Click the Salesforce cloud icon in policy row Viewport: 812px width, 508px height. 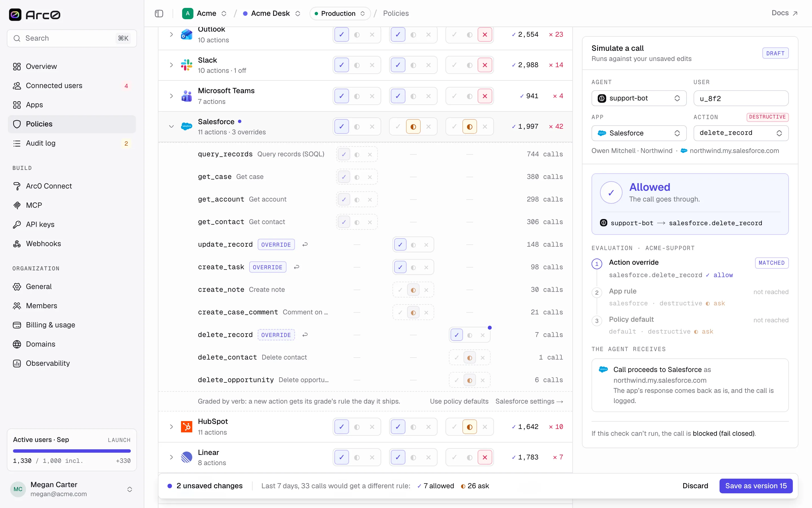[x=187, y=127]
